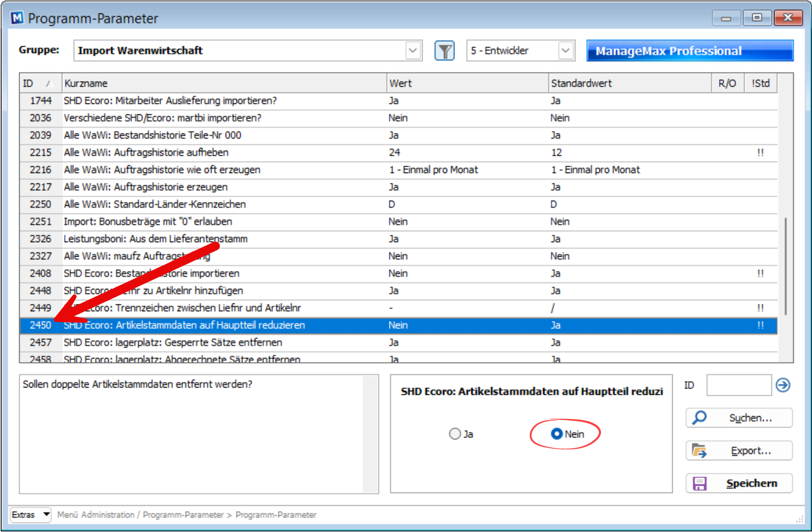Expand the Gruppe Import Warenwirtschaft dropdown
The image size is (812, 532).
[413, 51]
